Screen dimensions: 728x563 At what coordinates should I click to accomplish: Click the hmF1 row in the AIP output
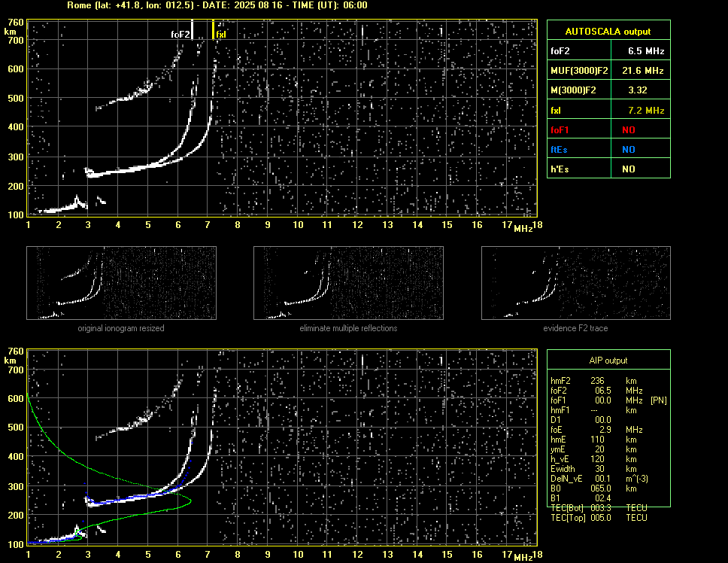coord(593,410)
